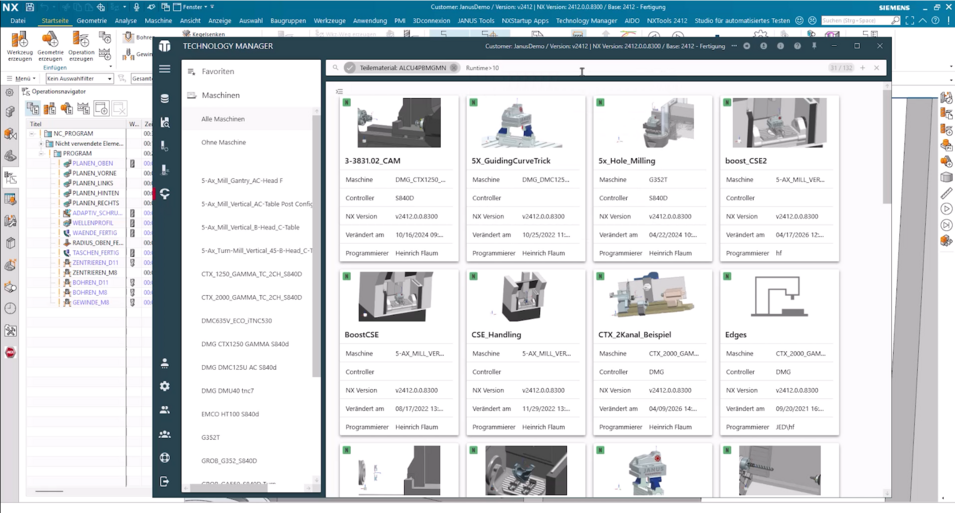Switch to the PMI ribbon tab
The width and height of the screenshot is (955, 513).
coord(400,21)
